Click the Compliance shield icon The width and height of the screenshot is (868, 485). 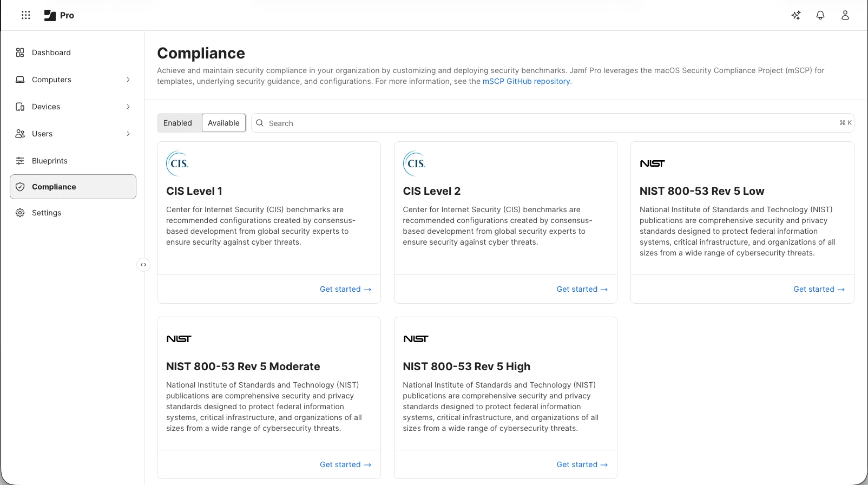20,187
